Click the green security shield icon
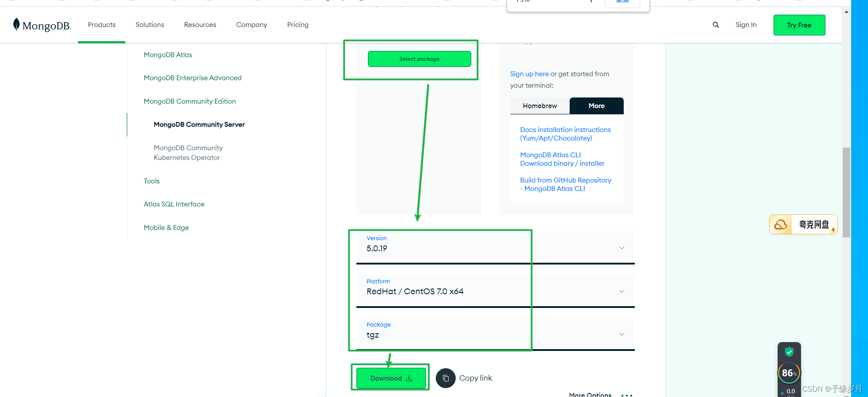868x397 pixels. [x=789, y=352]
